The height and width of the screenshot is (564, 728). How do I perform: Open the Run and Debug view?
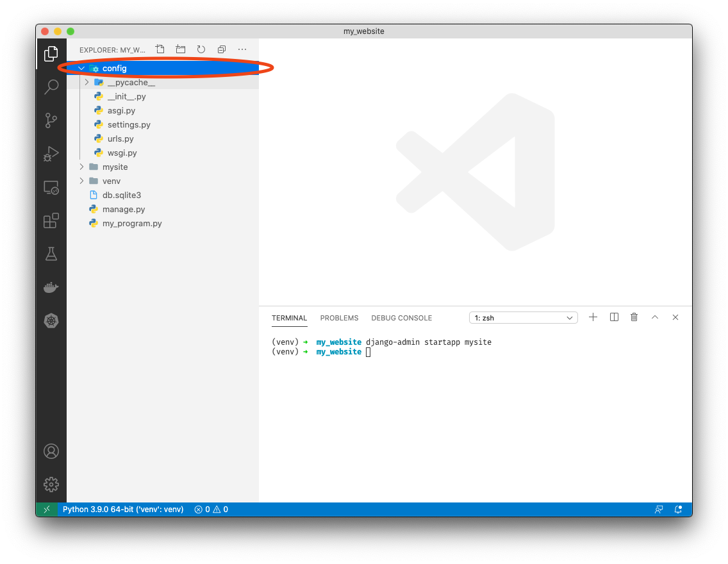click(x=51, y=154)
